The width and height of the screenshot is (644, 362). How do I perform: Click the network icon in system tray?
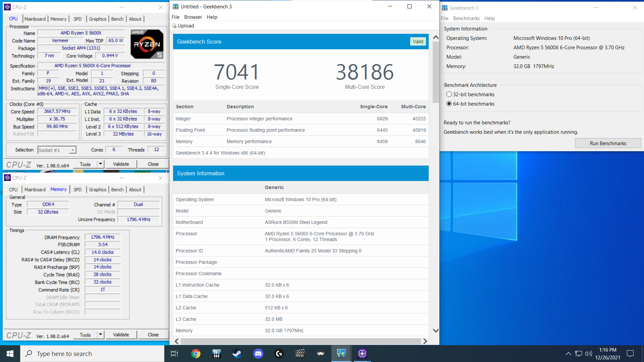579,354
